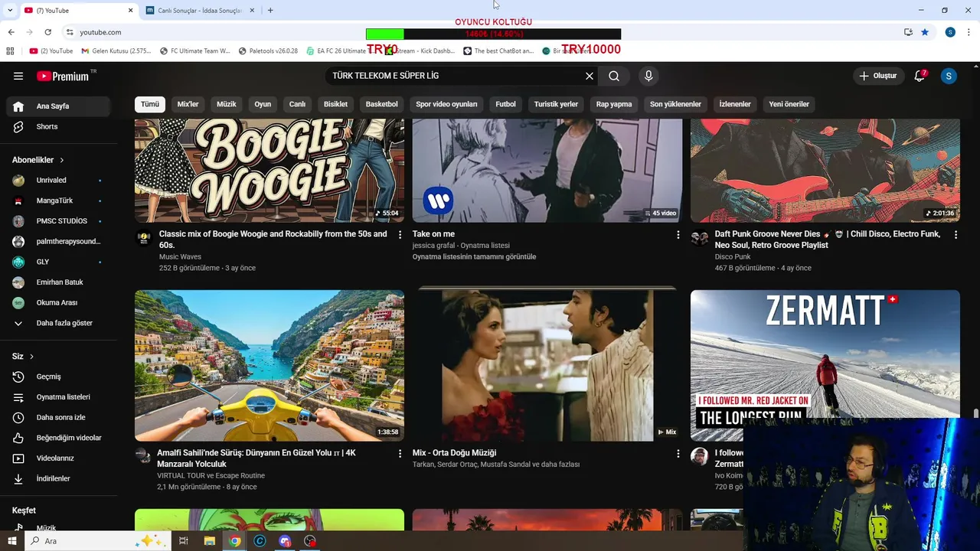Open İndirilenler downloads page
980x551 pixels.
[58, 478]
